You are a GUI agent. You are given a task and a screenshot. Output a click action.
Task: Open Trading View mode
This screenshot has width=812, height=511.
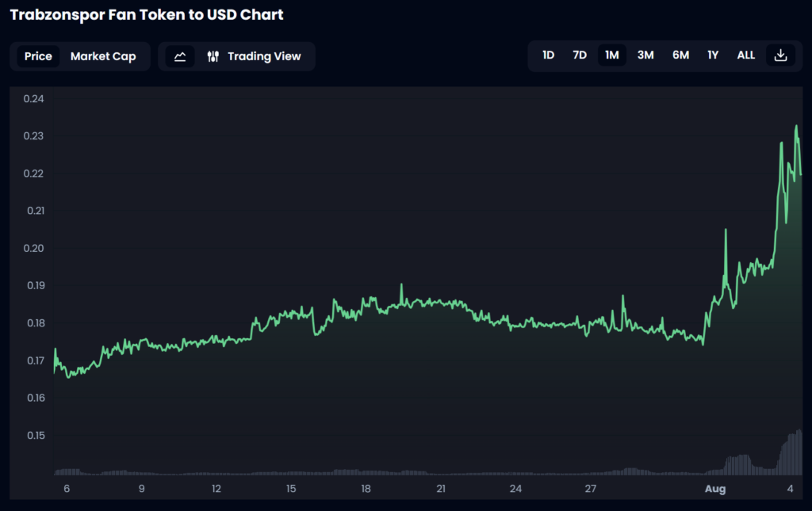[254, 56]
